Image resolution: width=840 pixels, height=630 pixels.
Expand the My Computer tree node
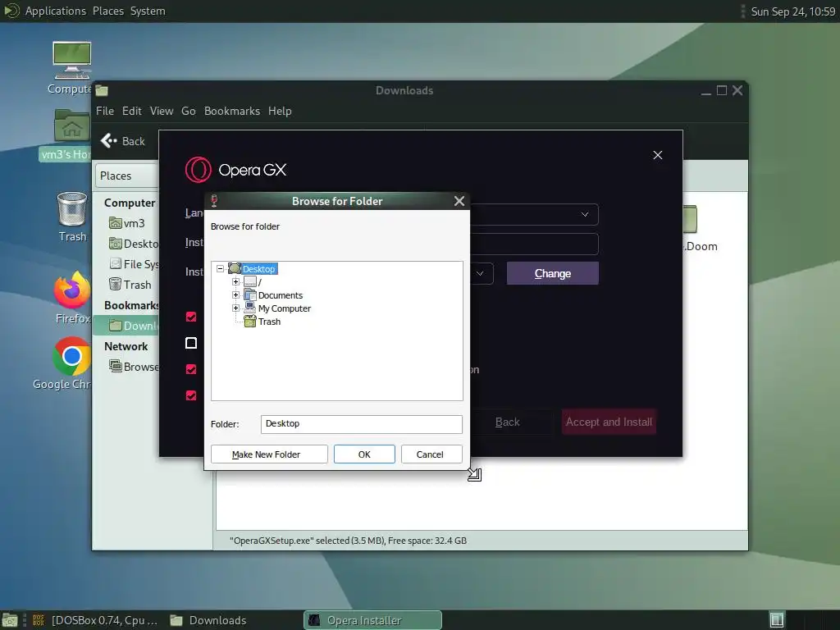[235, 308]
